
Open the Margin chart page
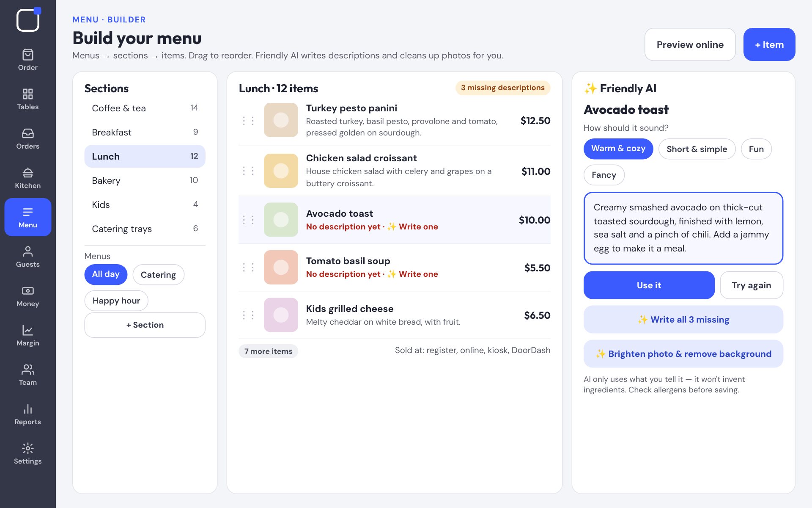pos(28,335)
